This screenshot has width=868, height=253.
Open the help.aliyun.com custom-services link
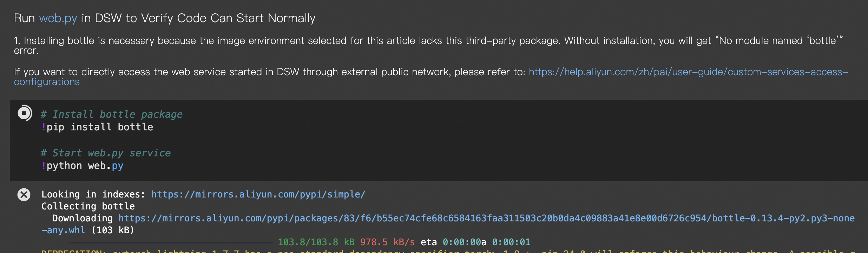pyautogui.click(x=688, y=72)
